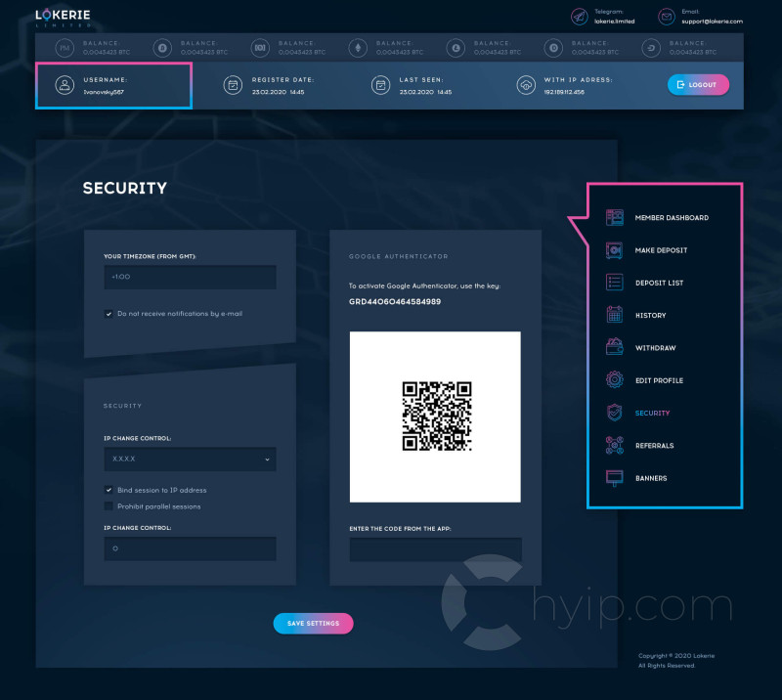Open the lokerie.limited Telegram link
Viewport: 782px width, 700px height.
pos(615,22)
